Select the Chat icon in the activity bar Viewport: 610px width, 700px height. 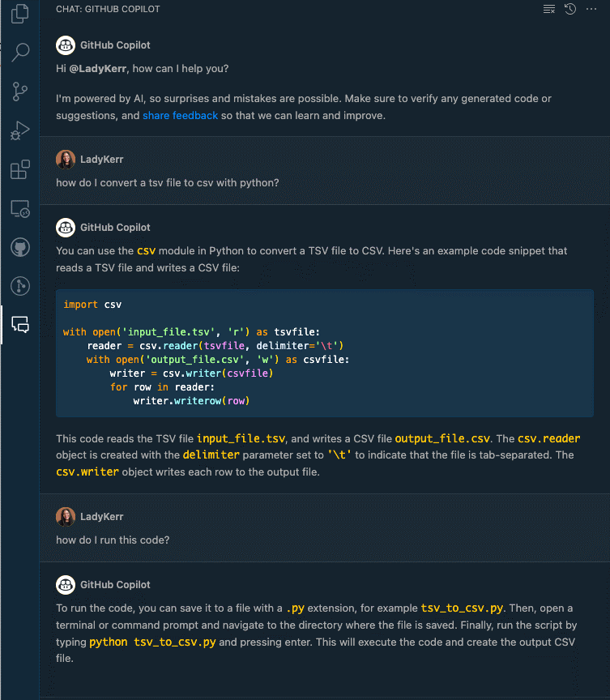tap(19, 324)
